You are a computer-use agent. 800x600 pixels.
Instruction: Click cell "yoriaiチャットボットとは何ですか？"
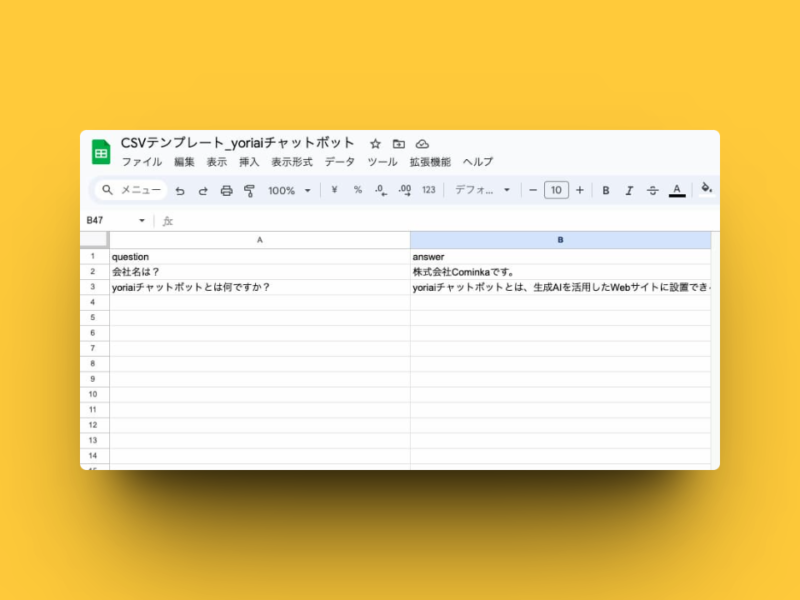click(x=260, y=287)
